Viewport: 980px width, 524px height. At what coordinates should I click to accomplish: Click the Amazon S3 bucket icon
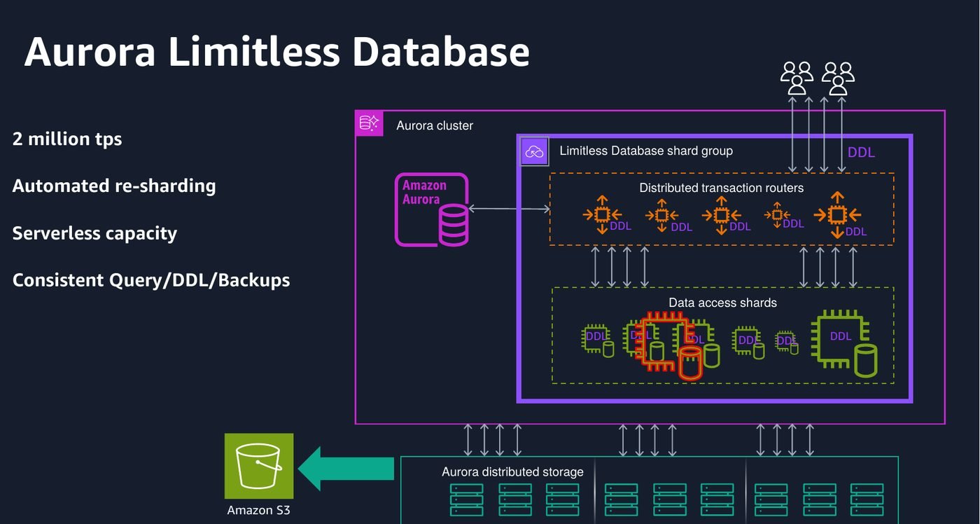tap(259, 466)
